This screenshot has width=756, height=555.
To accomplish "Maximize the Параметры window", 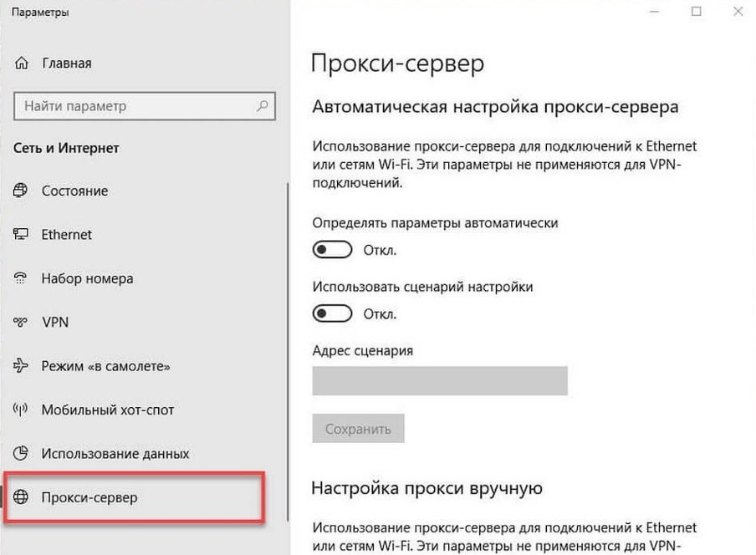I will (697, 11).
